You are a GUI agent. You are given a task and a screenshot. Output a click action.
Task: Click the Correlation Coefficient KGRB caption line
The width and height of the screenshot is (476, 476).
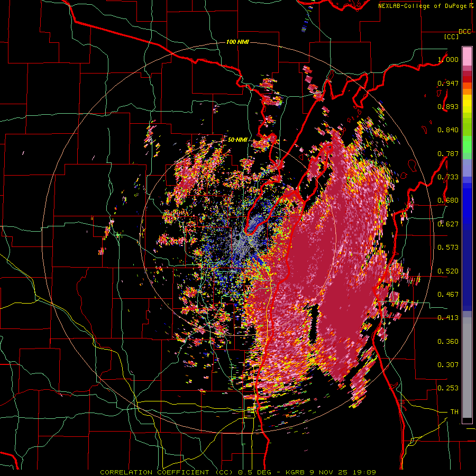pyautogui.click(x=238, y=472)
